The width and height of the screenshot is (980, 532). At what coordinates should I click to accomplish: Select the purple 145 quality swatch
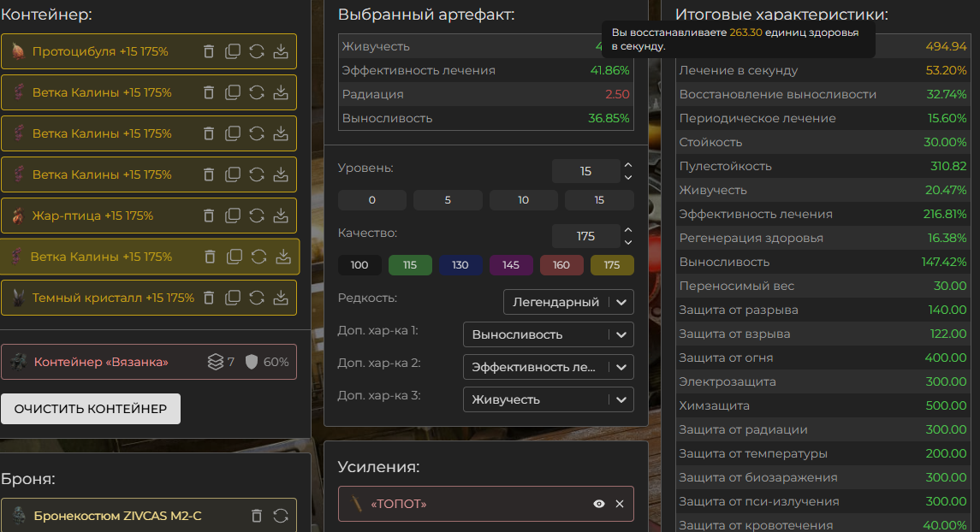click(511, 265)
